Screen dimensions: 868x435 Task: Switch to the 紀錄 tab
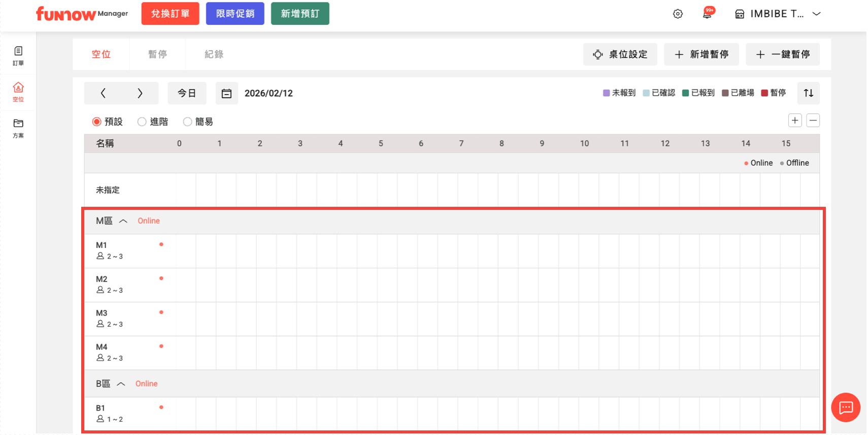coord(214,54)
